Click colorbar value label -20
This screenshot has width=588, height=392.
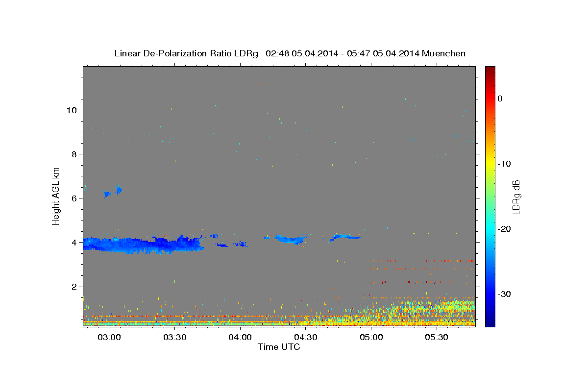coord(505,229)
